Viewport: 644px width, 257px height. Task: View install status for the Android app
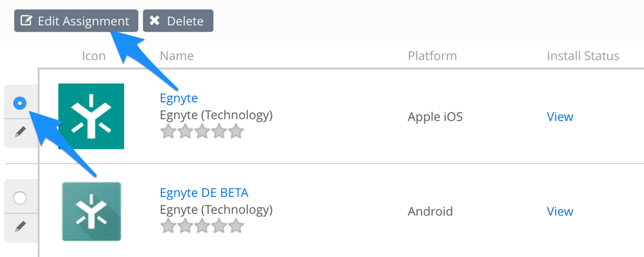[560, 211]
